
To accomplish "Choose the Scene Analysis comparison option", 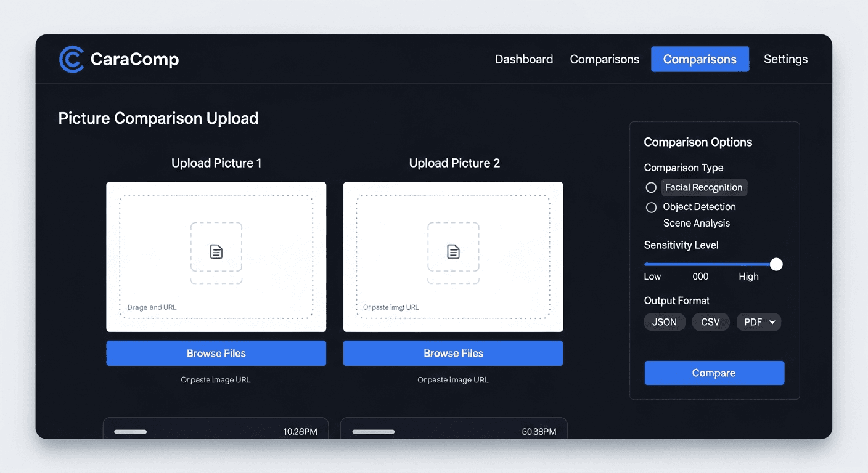I will (696, 223).
